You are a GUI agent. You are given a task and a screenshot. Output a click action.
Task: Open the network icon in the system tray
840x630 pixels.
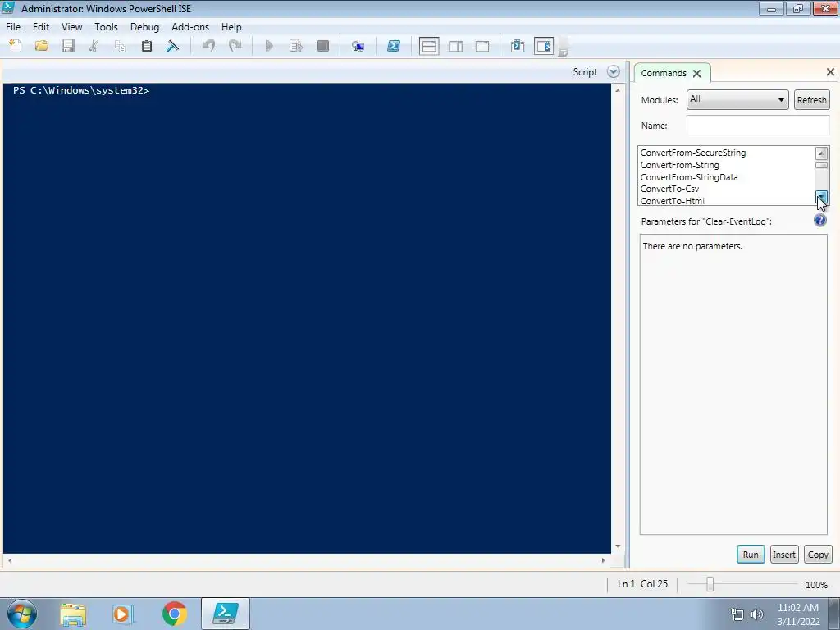(x=737, y=614)
